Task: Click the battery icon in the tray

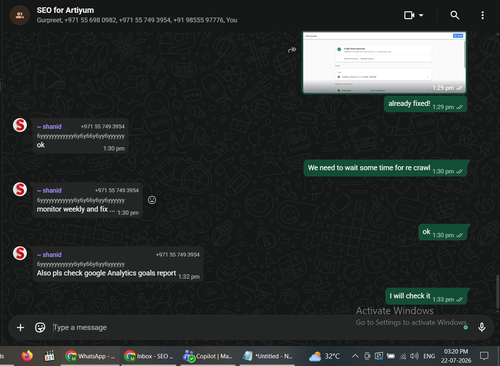Action: click(391, 356)
